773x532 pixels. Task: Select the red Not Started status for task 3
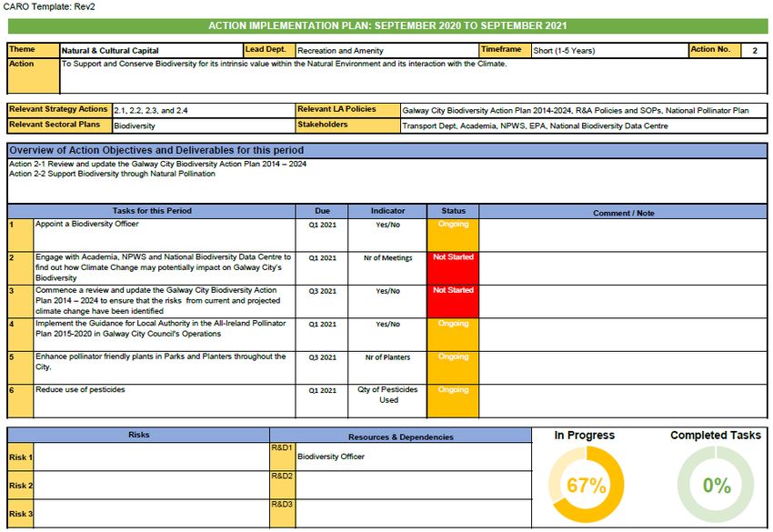click(x=453, y=301)
